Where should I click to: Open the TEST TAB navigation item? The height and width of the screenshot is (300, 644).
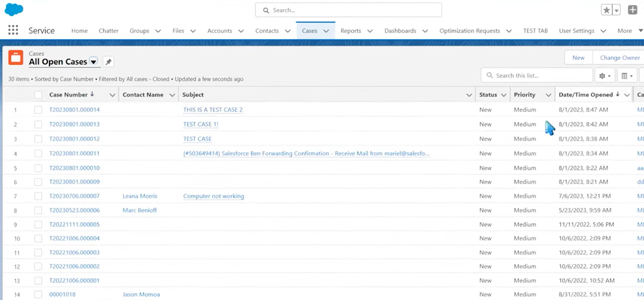(x=535, y=31)
